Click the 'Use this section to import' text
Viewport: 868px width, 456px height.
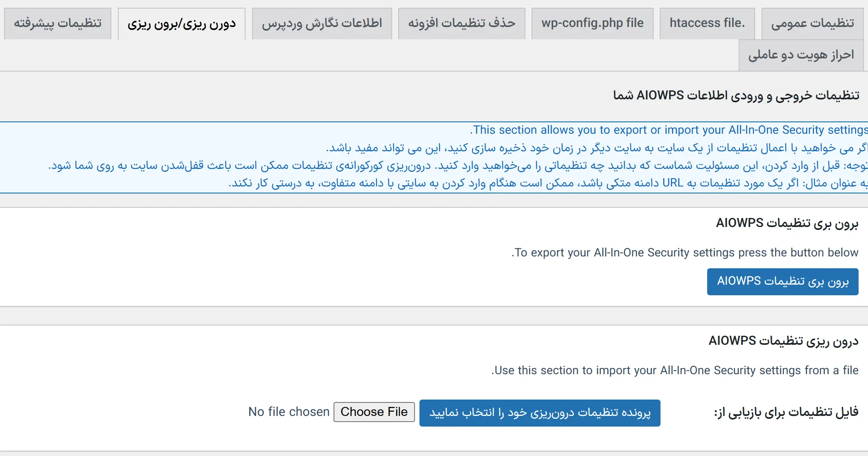coord(675,371)
